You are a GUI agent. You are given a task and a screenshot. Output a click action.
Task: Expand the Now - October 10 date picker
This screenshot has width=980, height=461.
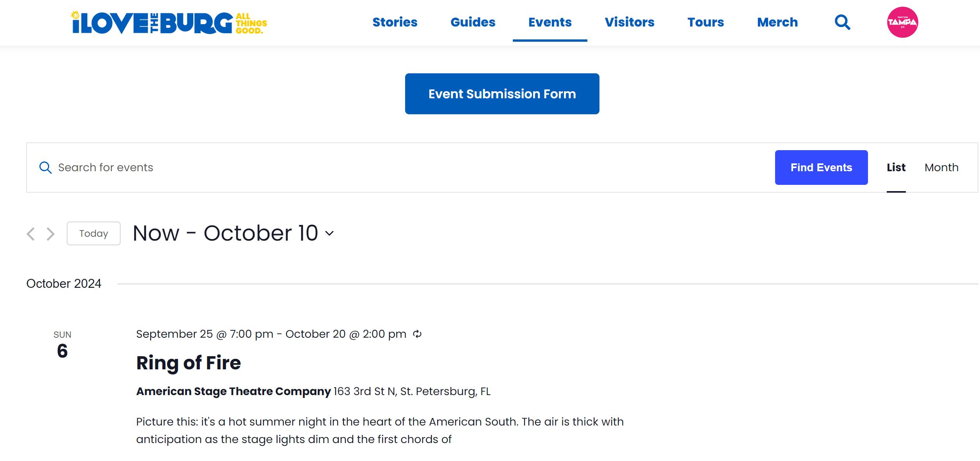click(x=233, y=233)
